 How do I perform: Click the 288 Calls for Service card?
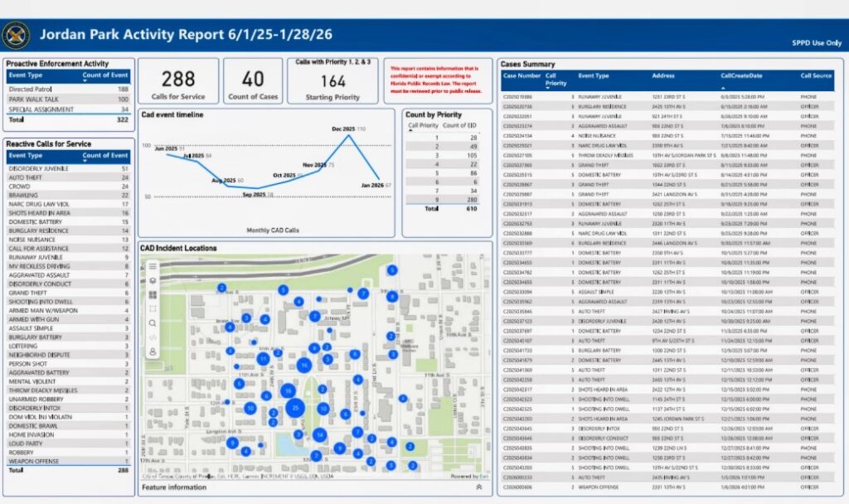click(x=178, y=81)
